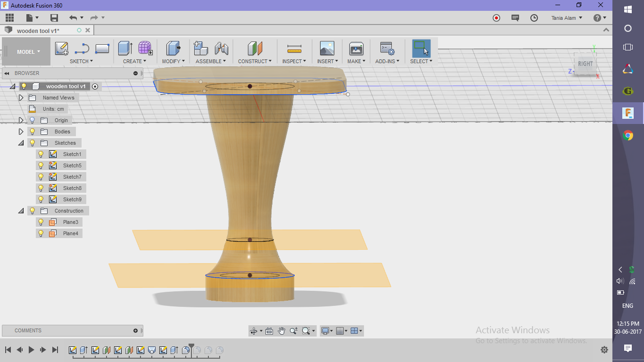This screenshot has height=362, width=644.
Task: Collapse the wooden tool v1 root node
Action: click(x=12, y=86)
